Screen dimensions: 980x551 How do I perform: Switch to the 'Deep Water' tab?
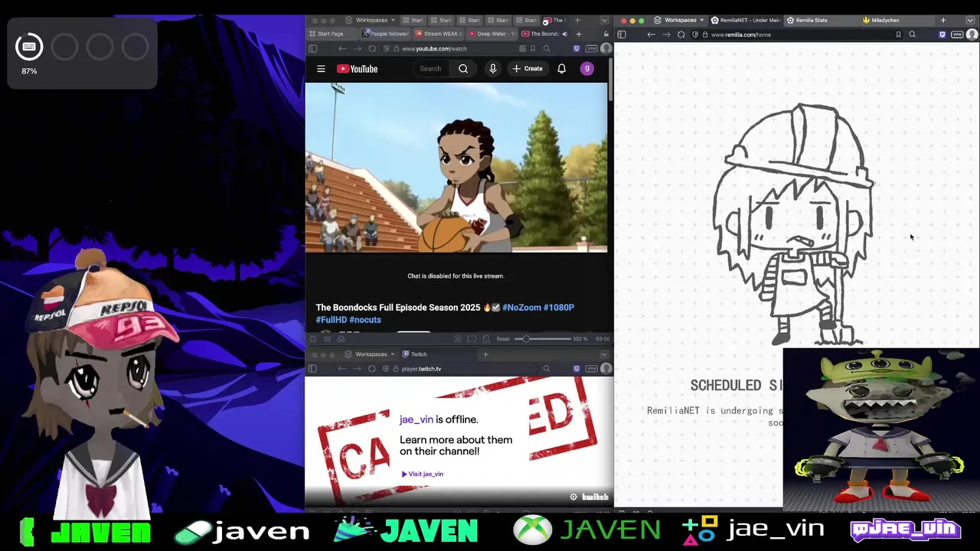click(x=492, y=34)
